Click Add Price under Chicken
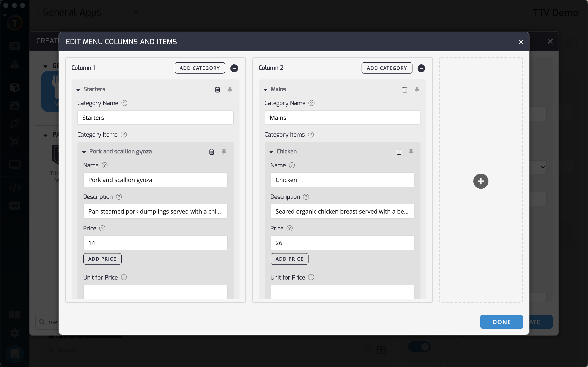The height and width of the screenshot is (367, 588). point(289,259)
